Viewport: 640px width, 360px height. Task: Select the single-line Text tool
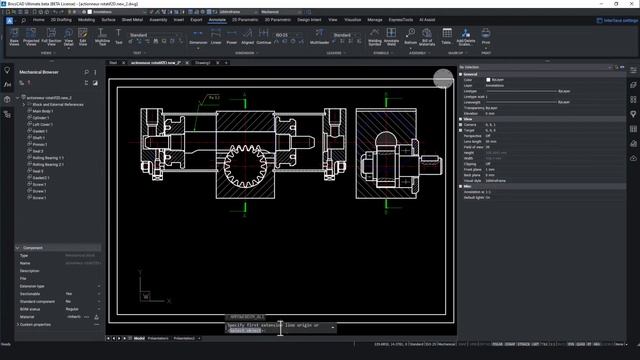click(118, 37)
